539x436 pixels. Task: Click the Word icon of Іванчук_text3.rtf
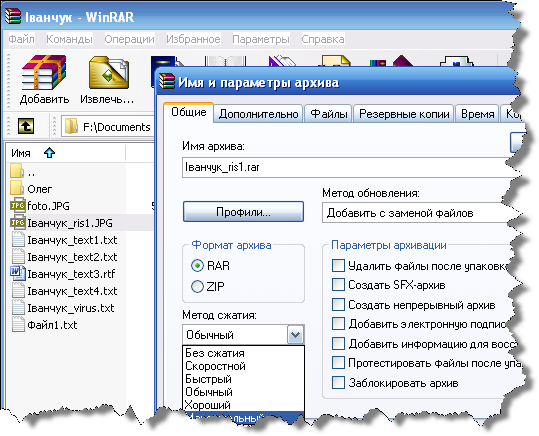pos(18,273)
